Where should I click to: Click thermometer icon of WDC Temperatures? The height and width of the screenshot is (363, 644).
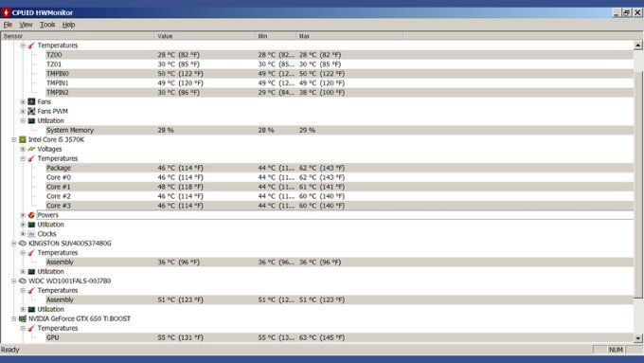31,290
